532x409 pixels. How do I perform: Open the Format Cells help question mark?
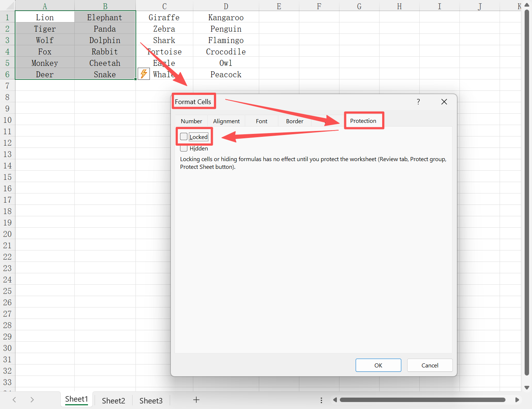pos(418,102)
